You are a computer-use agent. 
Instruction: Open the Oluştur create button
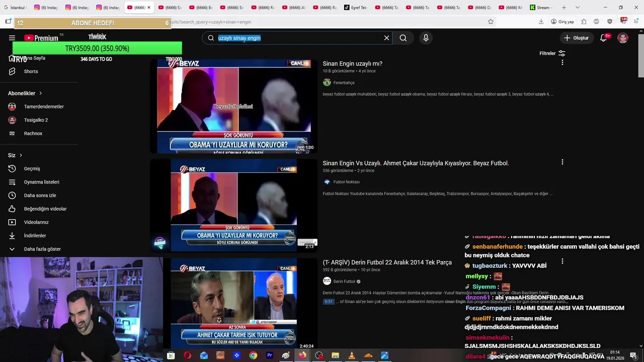577,38
